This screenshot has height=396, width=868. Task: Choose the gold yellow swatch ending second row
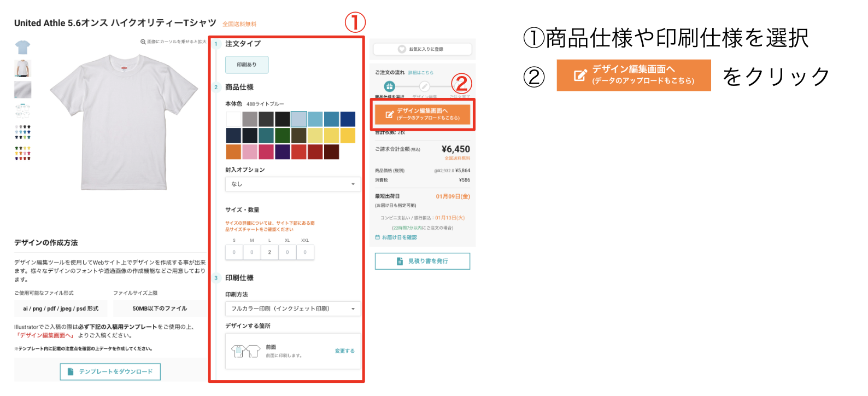(348, 135)
